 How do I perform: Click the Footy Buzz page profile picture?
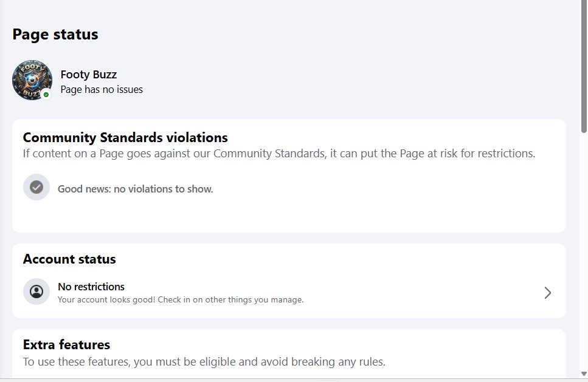point(32,80)
